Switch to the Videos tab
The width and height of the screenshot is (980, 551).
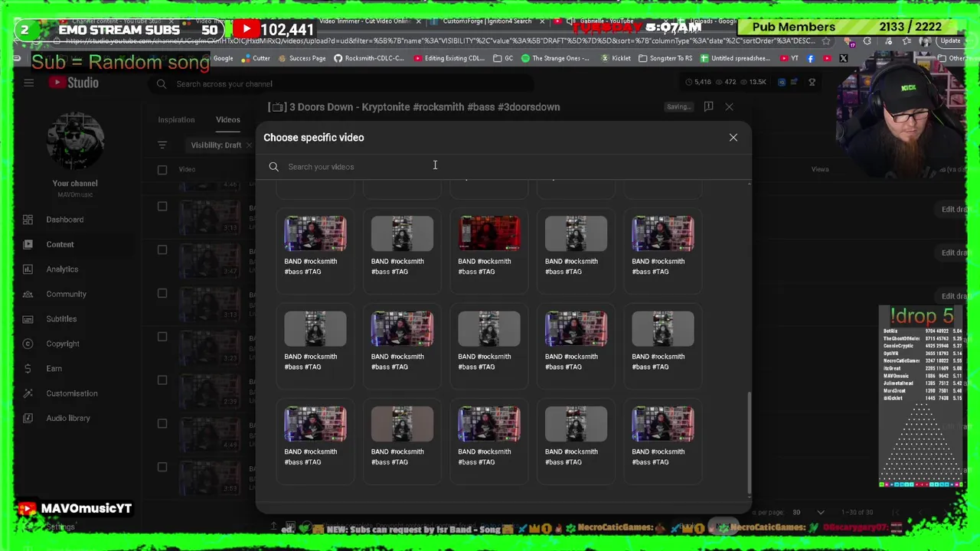pyautogui.click(x=228, y=119)
